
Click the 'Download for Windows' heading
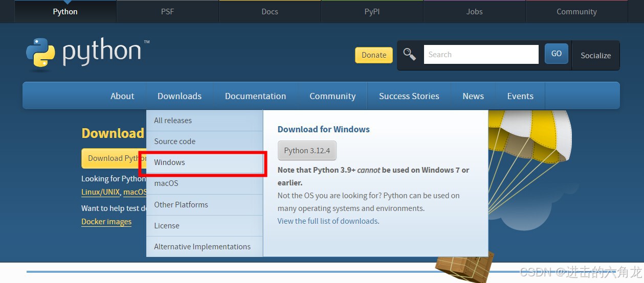tap(324, 129)
